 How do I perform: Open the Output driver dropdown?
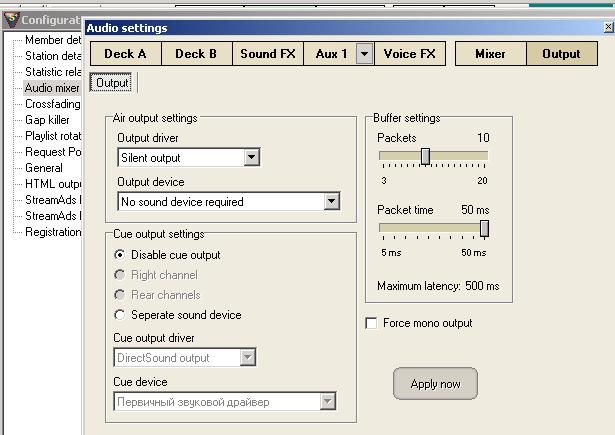251,157
